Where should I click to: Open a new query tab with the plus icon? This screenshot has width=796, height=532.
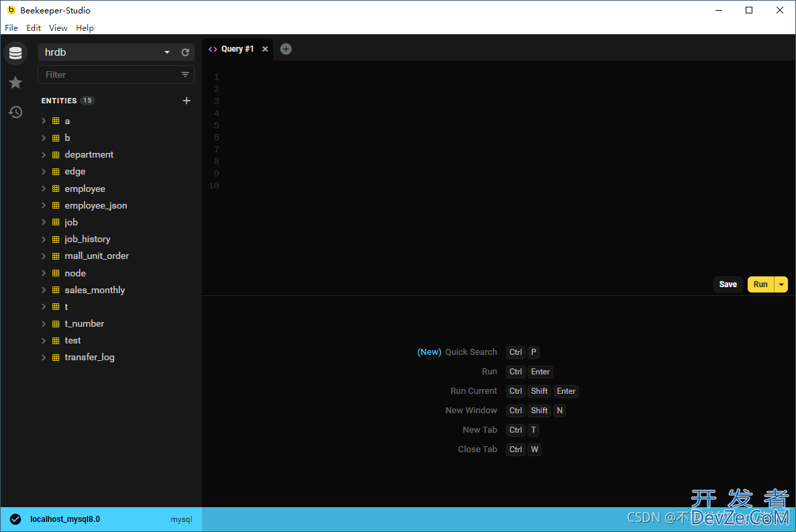[286, 49]
